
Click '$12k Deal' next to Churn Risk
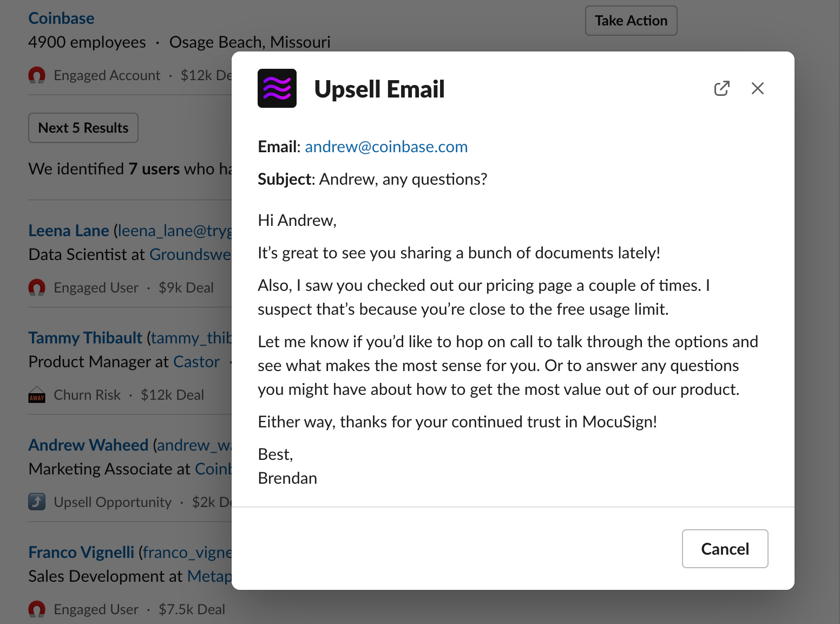tap(173, 395)
